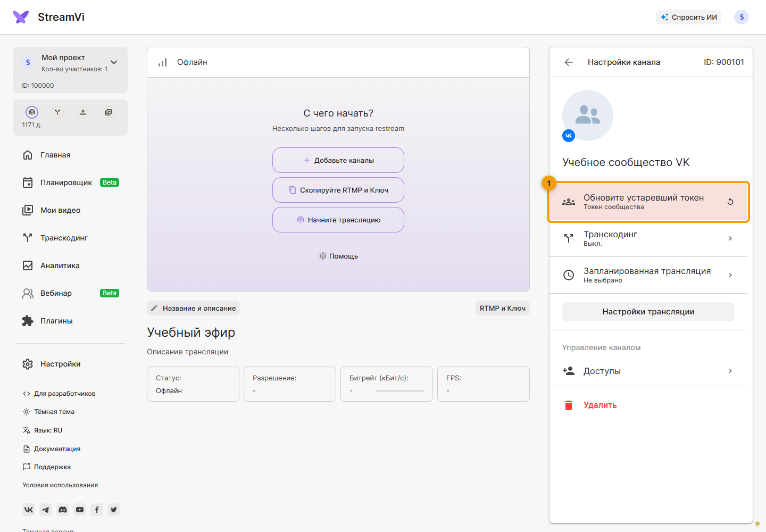Click the red trash Удалить icon
This screenshot has height=532, width=766.
(x=569, y=405)
